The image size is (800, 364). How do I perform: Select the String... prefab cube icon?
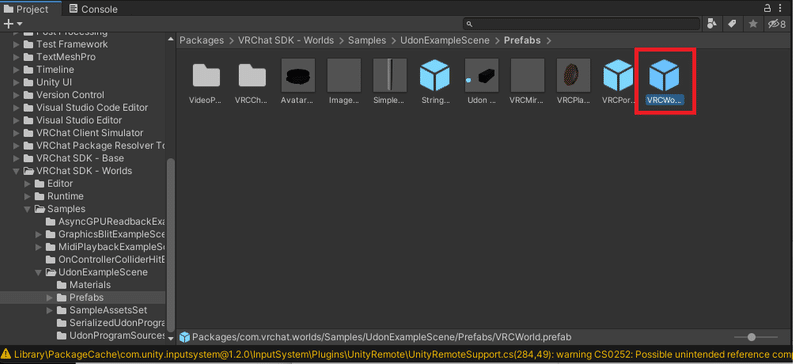click(x=435, y=76)
